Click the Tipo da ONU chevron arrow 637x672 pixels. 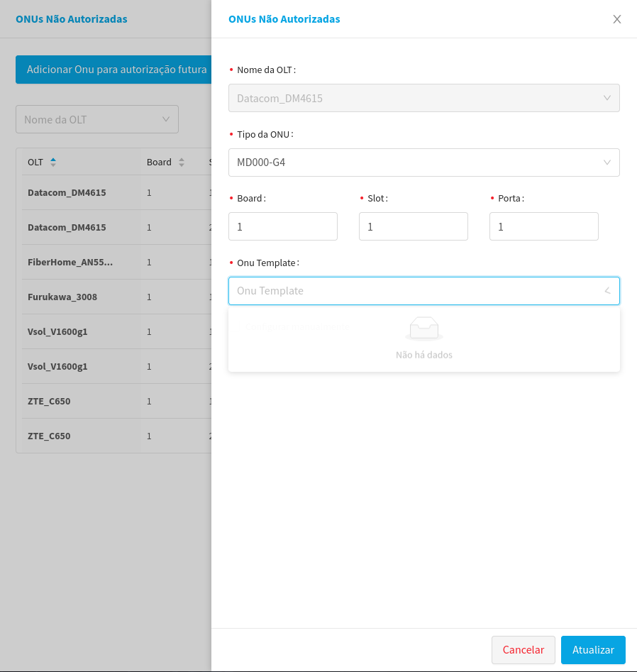pyautogui.click(x=607, y=163)
